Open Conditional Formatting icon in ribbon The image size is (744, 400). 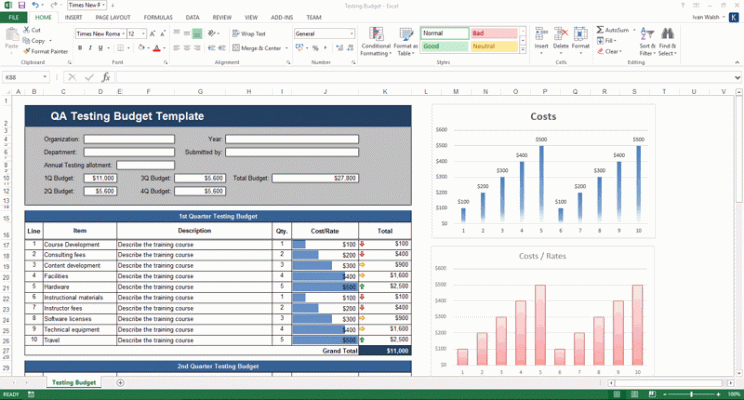(x=376, y=35)
